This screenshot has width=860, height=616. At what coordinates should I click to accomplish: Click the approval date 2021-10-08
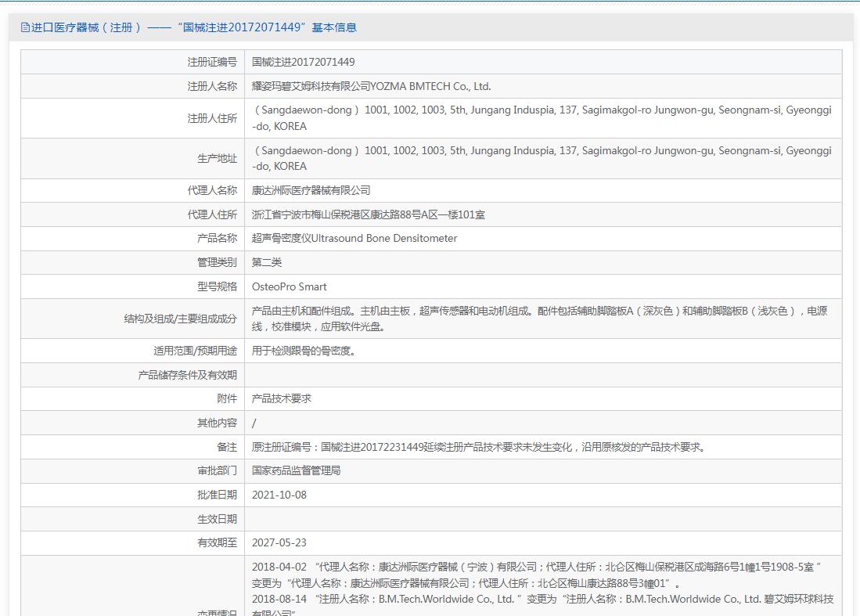point(279,495)
